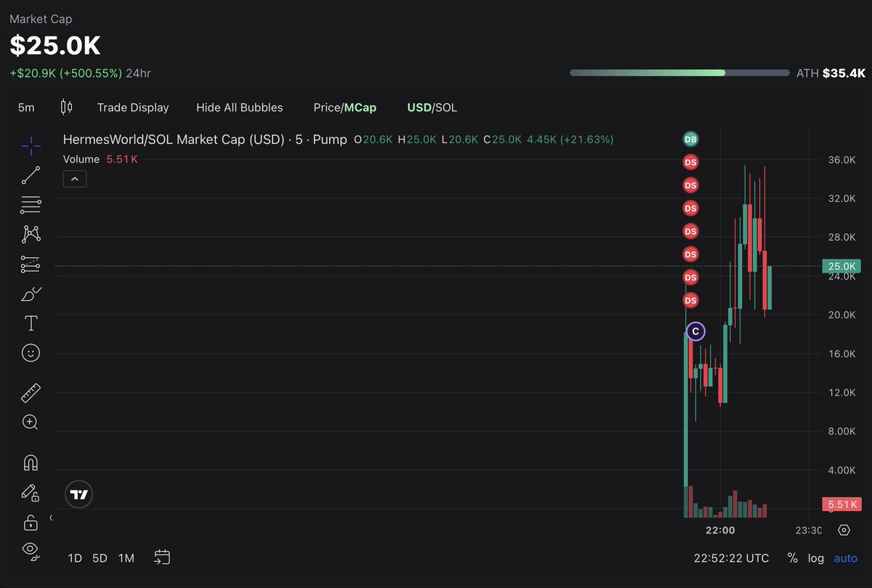Toggle log scale
Image resolution: width=872 pixels, height=588 pixels.
coord(816,558)
